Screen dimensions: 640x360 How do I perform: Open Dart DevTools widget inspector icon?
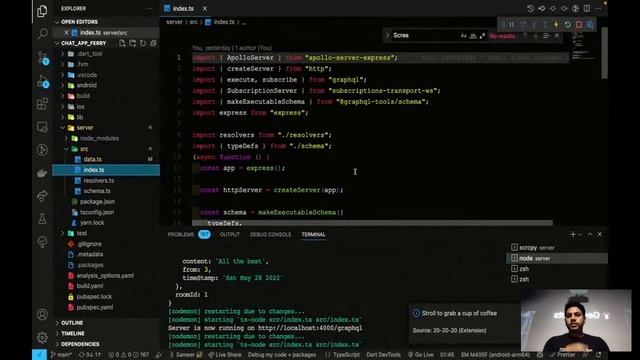(x=590, y=25)
